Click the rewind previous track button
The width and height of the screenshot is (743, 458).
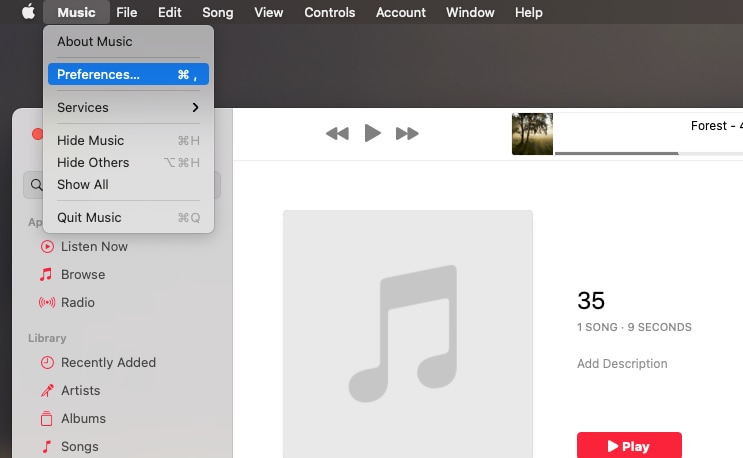point(337,134)
